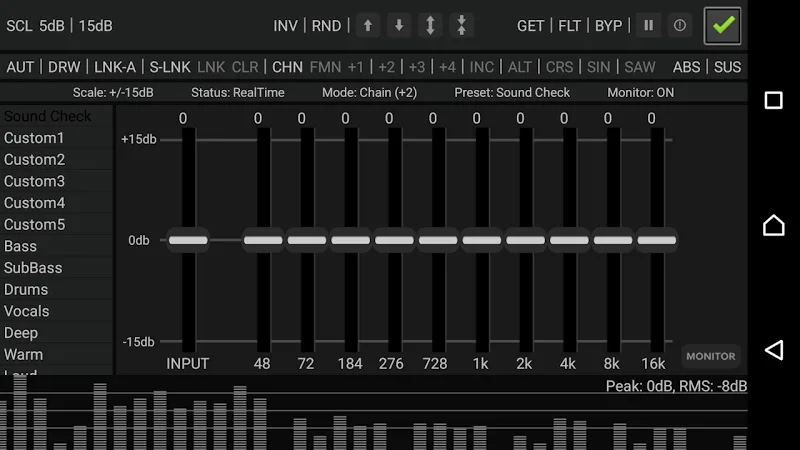Toggle the MONITOR button
Image resolution: width=800 pixels, height=450 pixels.
point(711,356)
